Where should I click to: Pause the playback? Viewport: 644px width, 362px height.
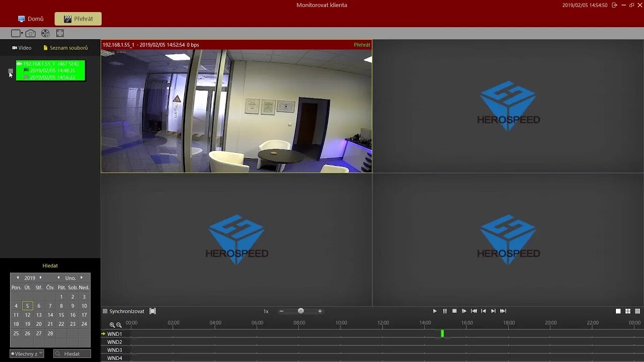pyautogui.click(x=445, y=311)
